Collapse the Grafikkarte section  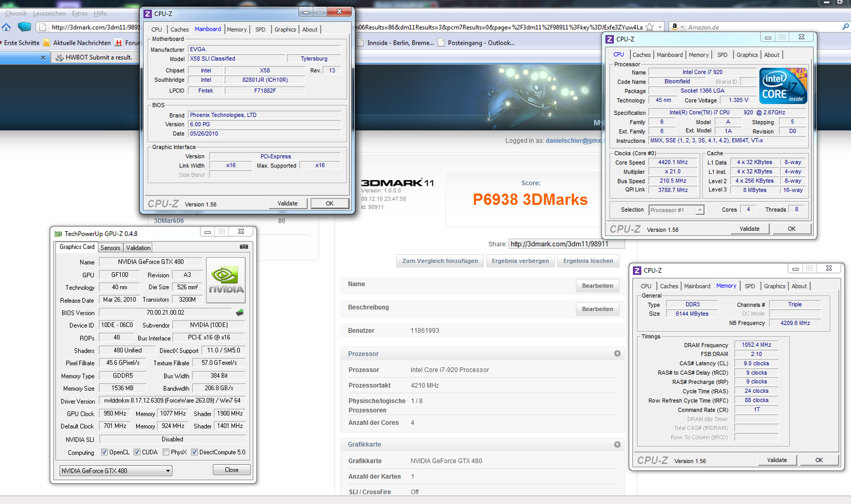point(617,444)
